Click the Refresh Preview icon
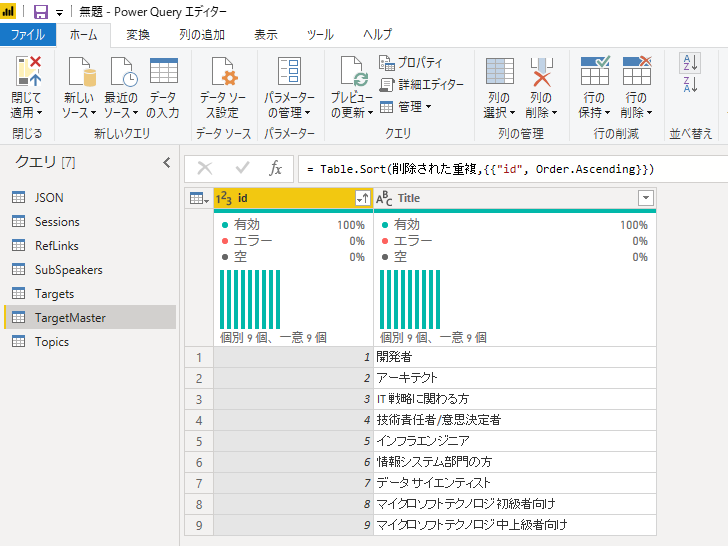This screenshot has height=546, width=728. pos(354,72)
